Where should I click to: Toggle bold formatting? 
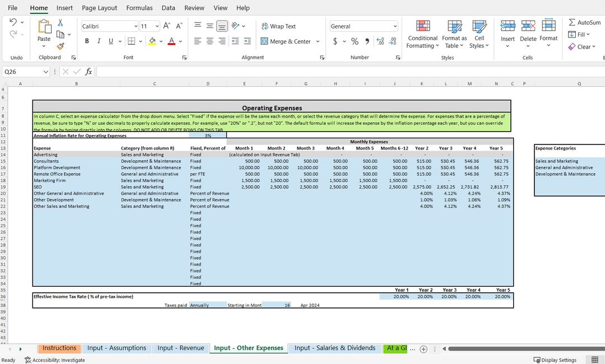pyautogui.click(x=86, y=41)
